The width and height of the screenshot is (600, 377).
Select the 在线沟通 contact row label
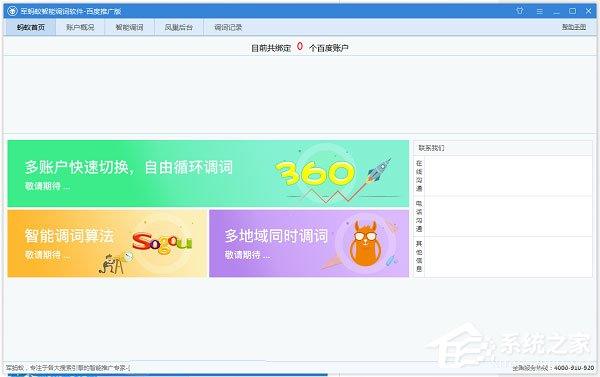click(x=419, y=176)
